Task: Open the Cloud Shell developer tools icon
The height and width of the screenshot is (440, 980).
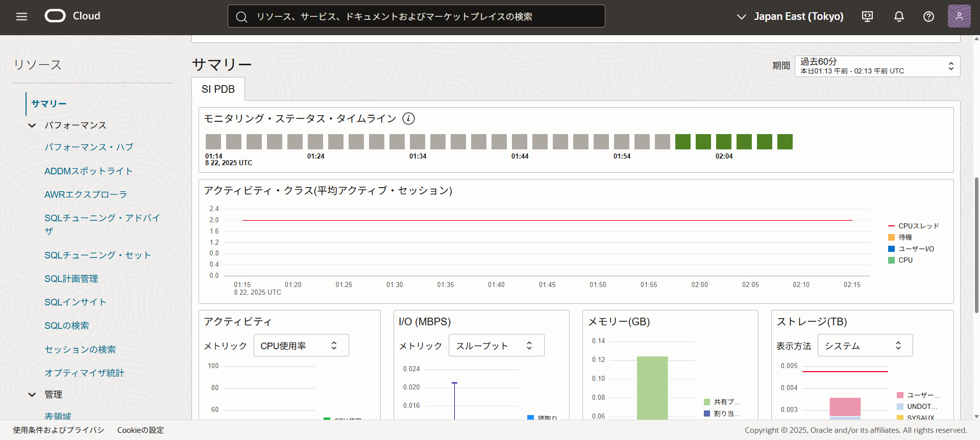Action: pyautogui.click(x=867, y=16)
